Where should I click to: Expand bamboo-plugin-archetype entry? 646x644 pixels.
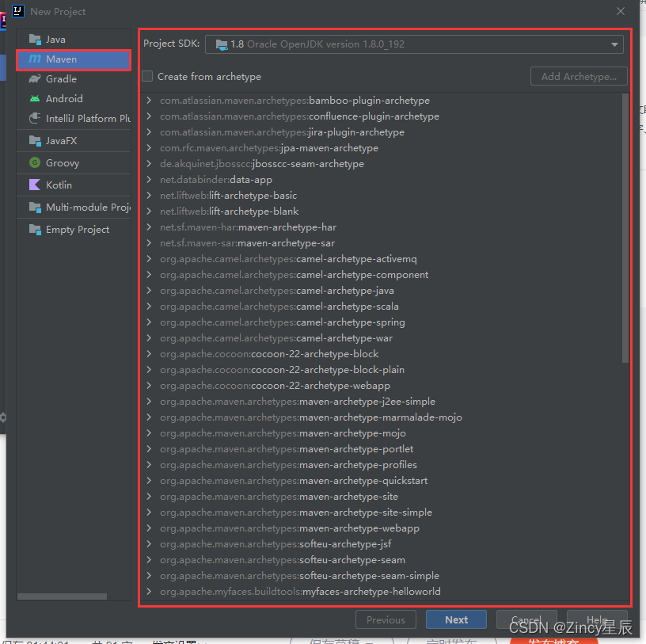(149, 100)
